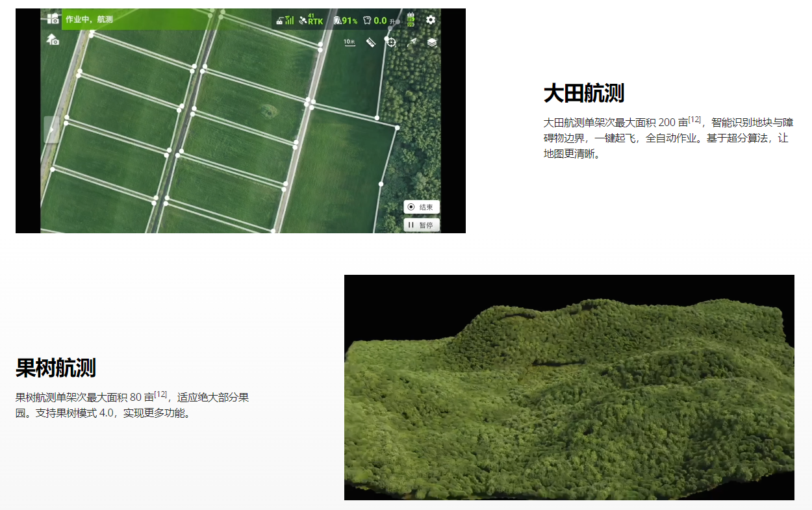Click the upload camera icon below home
812x510 pixels.
click(53, 40)
